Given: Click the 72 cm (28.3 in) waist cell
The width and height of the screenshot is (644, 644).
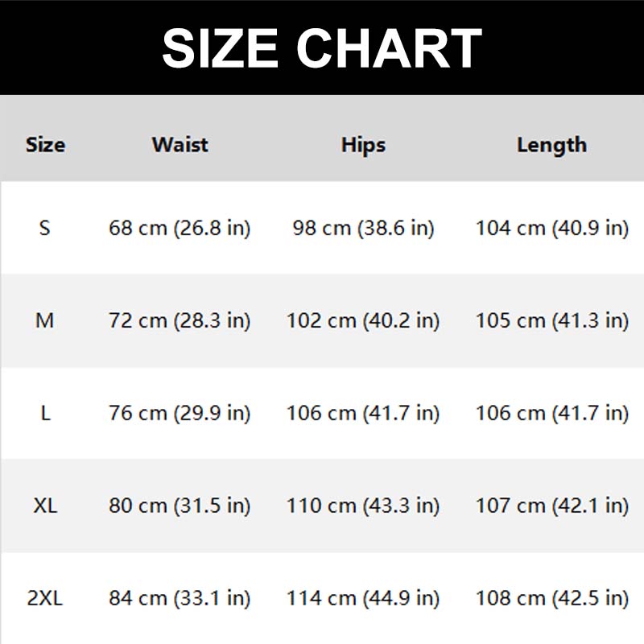Looking at the screenshot, I should [180, 320].
